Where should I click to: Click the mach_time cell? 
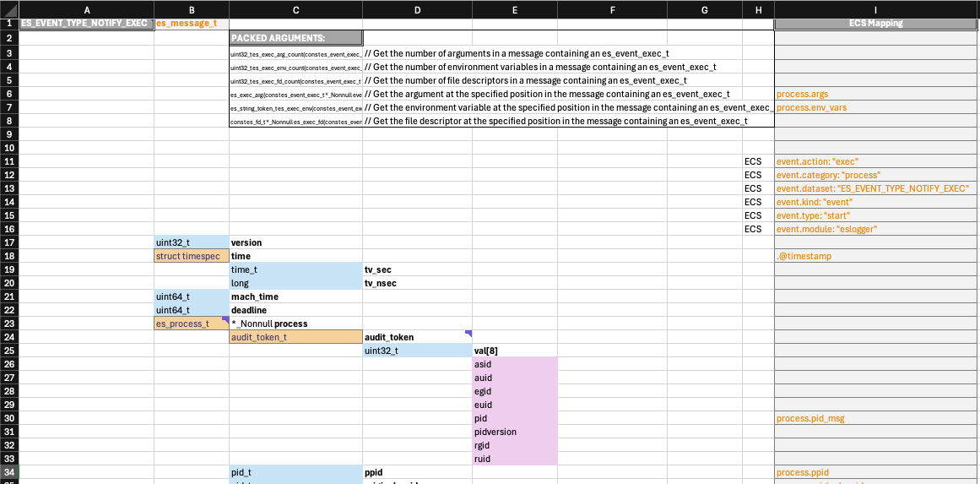point(296,296)
